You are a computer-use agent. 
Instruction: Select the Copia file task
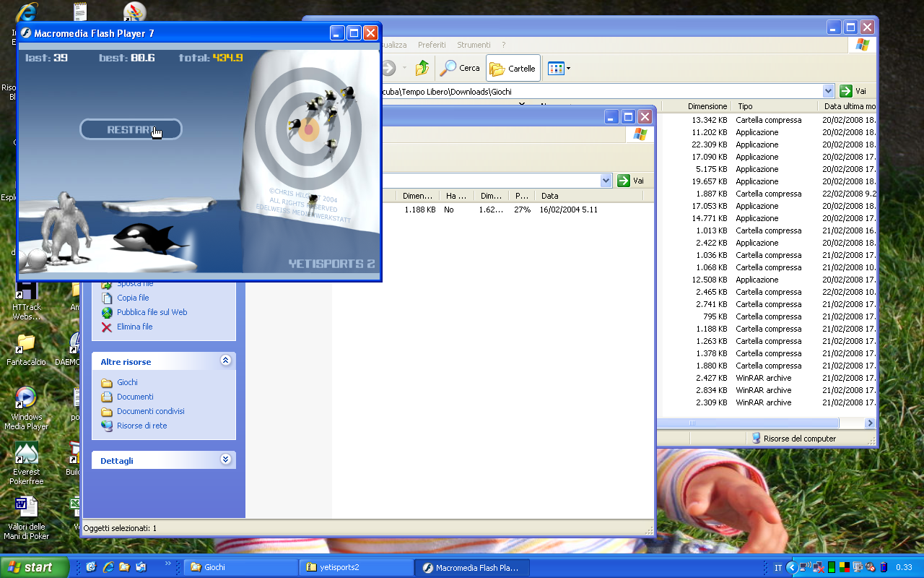[x=133, y=298]
